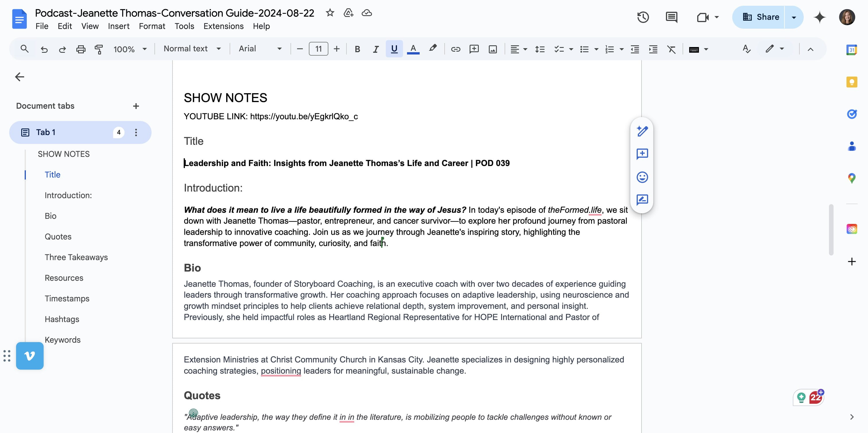The image size is (868, 433).
Task: Toggle italic formatting
Action: pos(376,49)
